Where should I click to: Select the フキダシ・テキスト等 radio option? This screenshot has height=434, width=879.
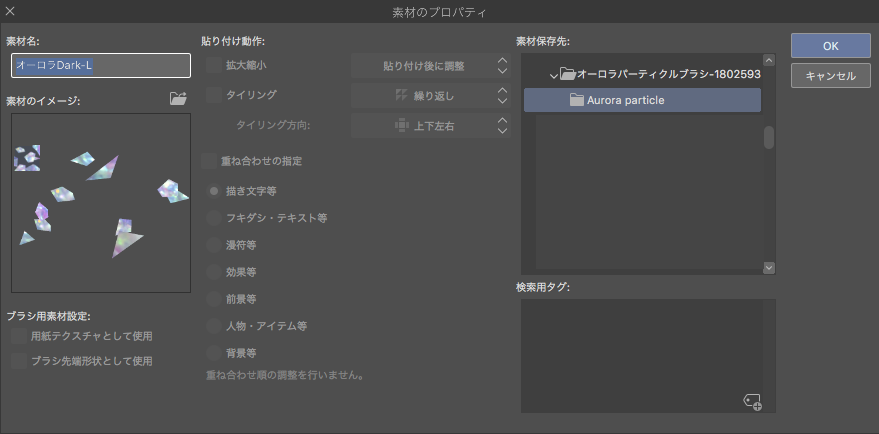(x=214, y=218)
